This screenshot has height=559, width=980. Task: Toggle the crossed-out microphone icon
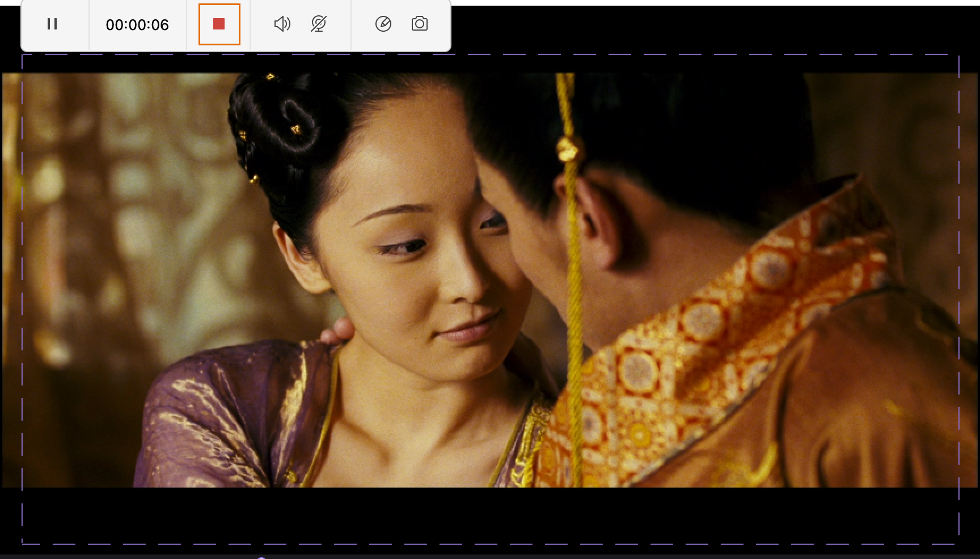pos(319,24)
